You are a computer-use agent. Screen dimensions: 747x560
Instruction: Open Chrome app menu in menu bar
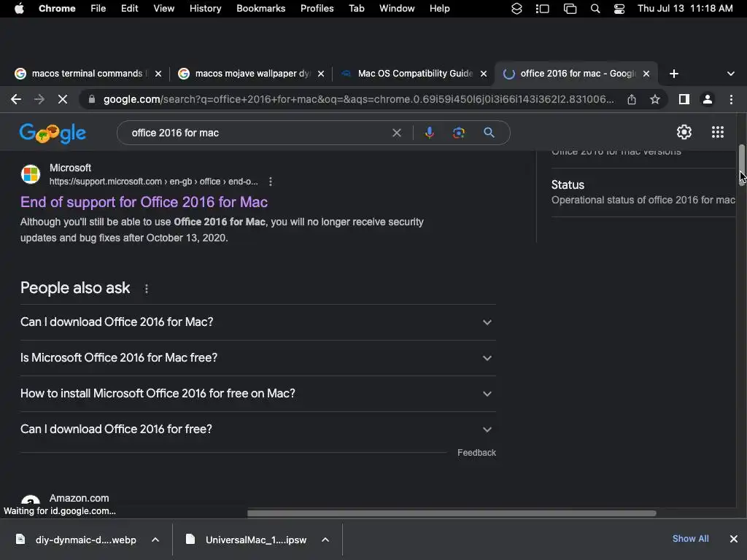(57, 9)
